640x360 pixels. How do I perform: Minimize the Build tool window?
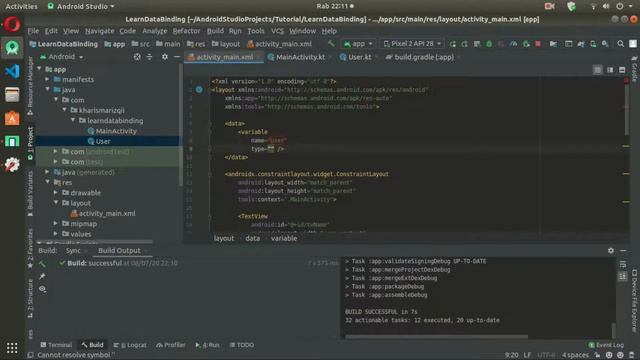(623, 250)
